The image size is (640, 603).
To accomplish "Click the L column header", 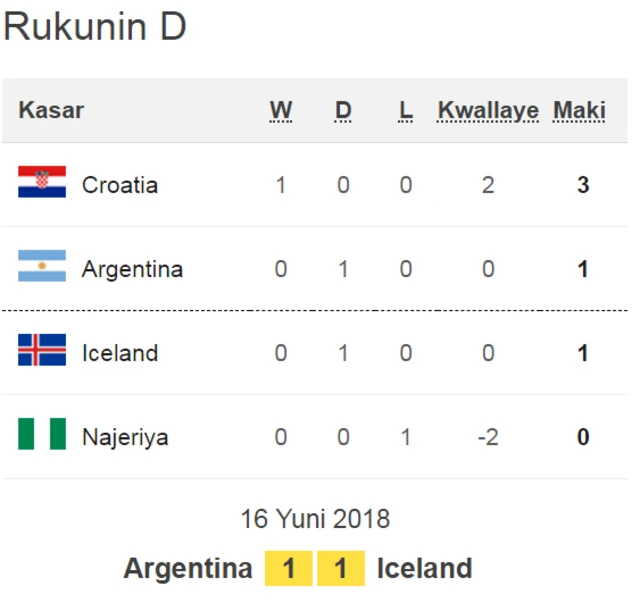I will click(x=405, y=110).
